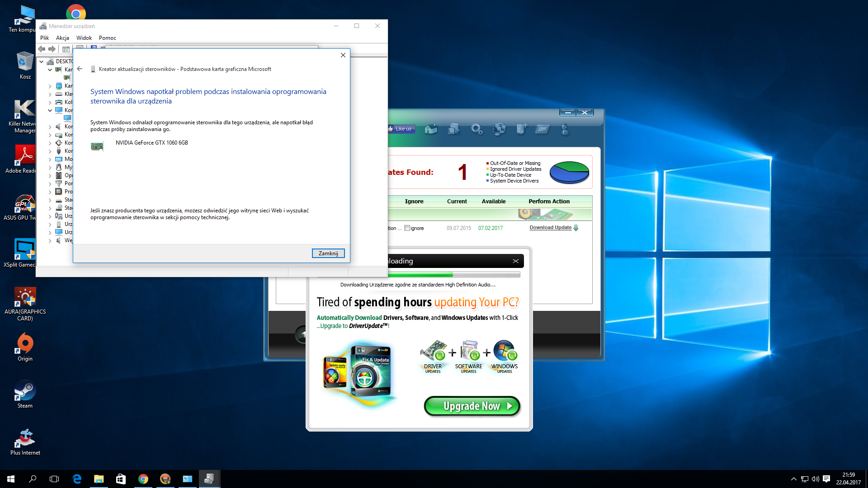868x488 pixels.
Task: Click the available driver date '07.02.2017'
Action: 491,228
